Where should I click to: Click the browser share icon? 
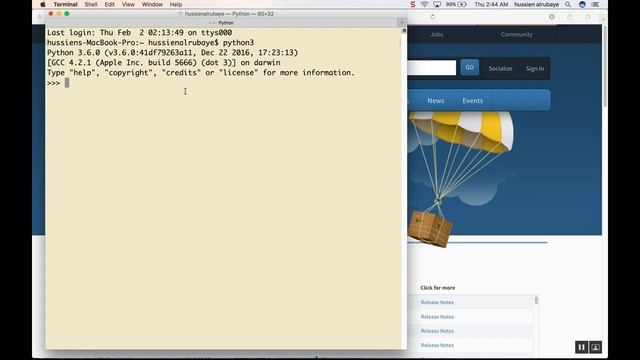[570, 17]
